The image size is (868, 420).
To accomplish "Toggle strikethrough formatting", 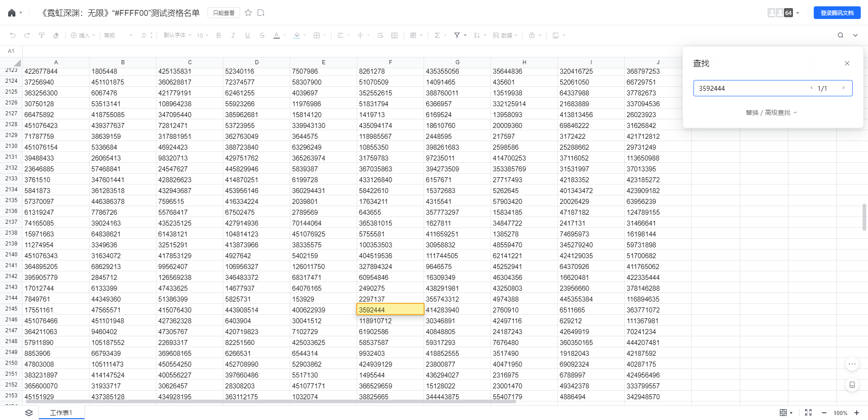I will pos(262,35).
